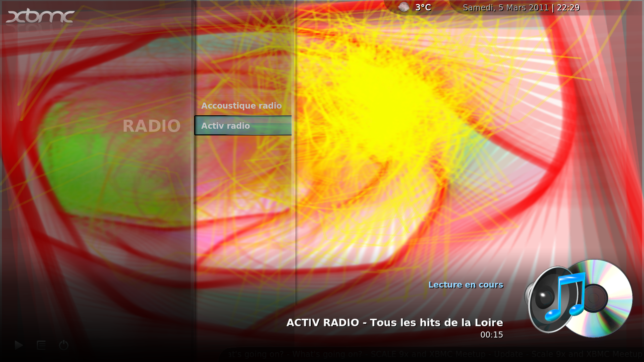Click the power shutdown icon
Screen dimensions: 644x362
pos(64,345)
